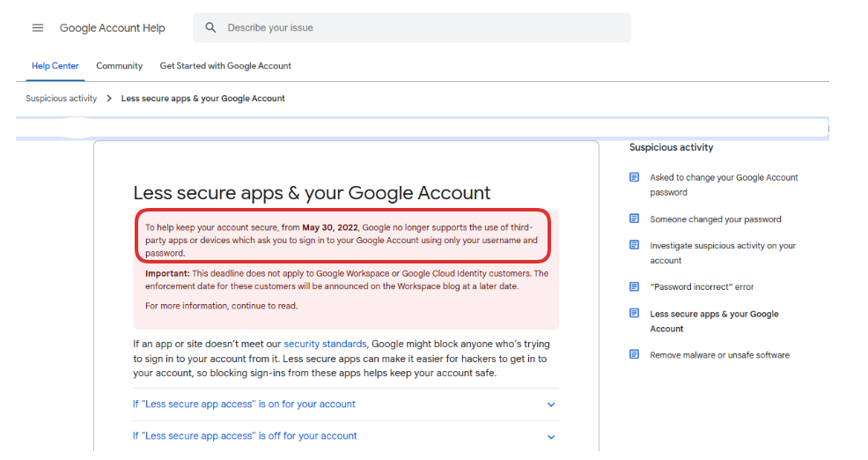Open the "Less secure app access is on for your account" section
Viewport: 868px width, 460px height.
pos(244,404)
